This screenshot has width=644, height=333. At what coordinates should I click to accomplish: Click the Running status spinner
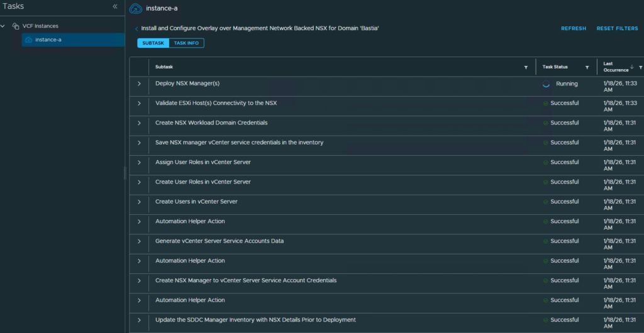pyautogui.click(x=546, y=84)
